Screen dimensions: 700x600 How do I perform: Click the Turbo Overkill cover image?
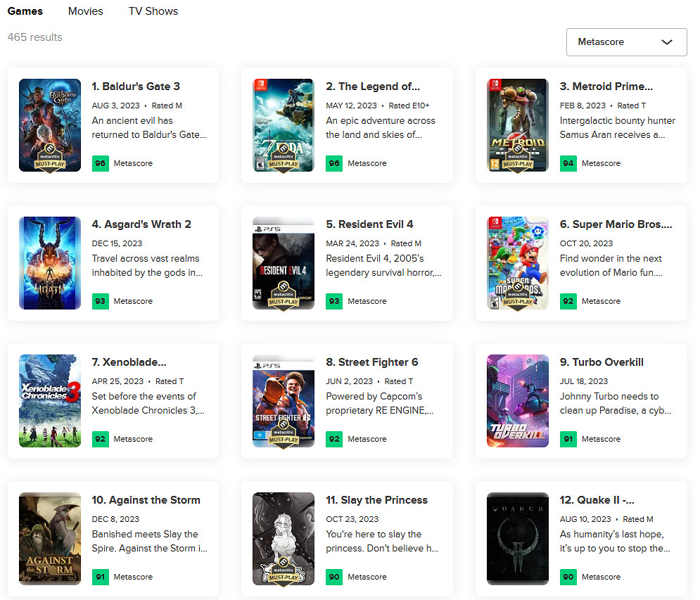tap(517, 400)
